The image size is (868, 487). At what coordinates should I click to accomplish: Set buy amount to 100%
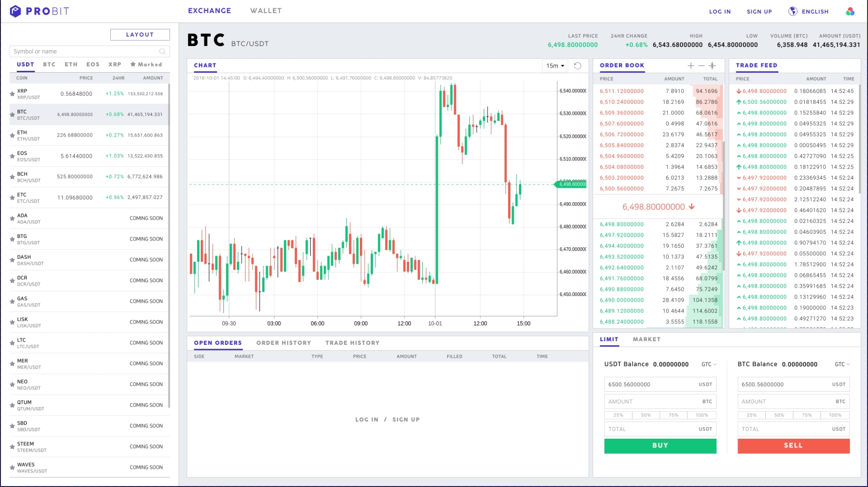pyautogui.click(x=702, y=415)
